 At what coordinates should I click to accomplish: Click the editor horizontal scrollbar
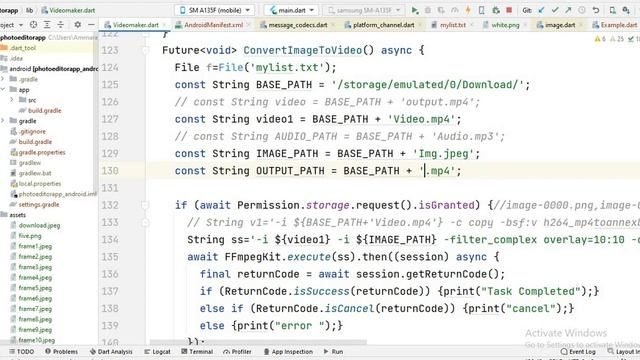point(258,342)
